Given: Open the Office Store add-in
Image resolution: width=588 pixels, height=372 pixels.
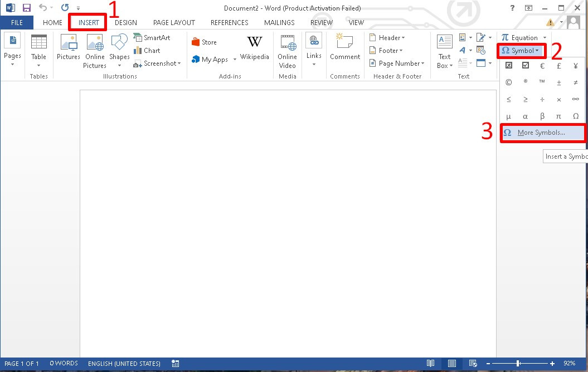Looking at the screenshot, I should pos(204,42).
